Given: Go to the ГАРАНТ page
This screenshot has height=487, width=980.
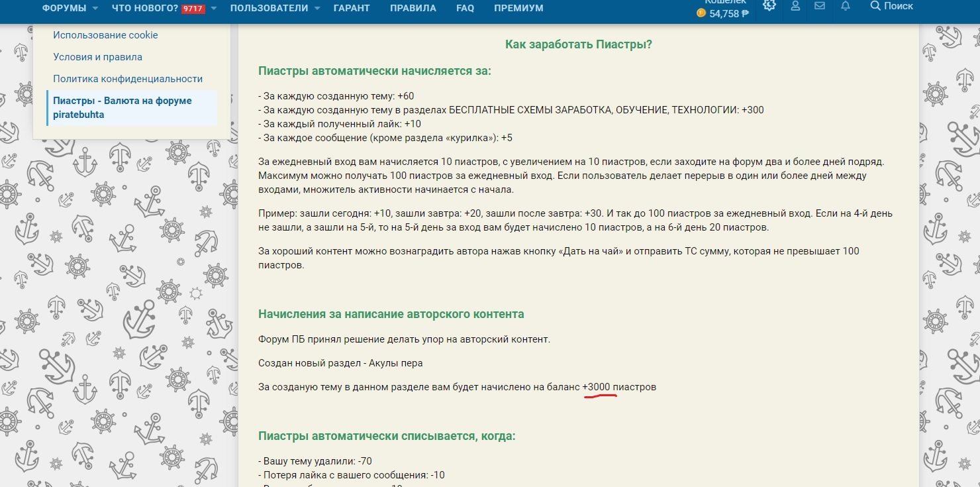Looking at the screenshot, I should 352,8.
